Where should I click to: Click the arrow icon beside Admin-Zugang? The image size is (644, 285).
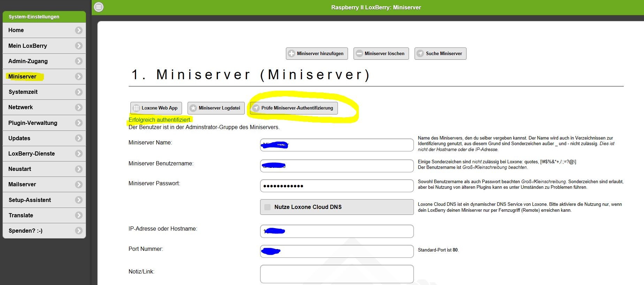[x=79, y=61]
